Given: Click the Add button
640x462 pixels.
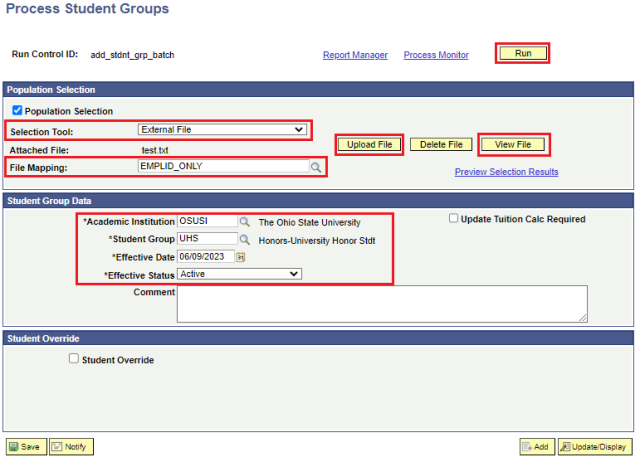Looking at the screenshot, I should click(x=537, y=446).
